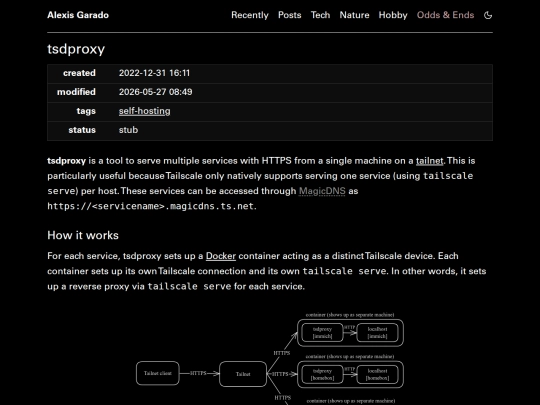This screenshot has width=540, height=405.
Task: Click the tsdproxy [immich] diagram box
Action: click(x=322, y=333)
